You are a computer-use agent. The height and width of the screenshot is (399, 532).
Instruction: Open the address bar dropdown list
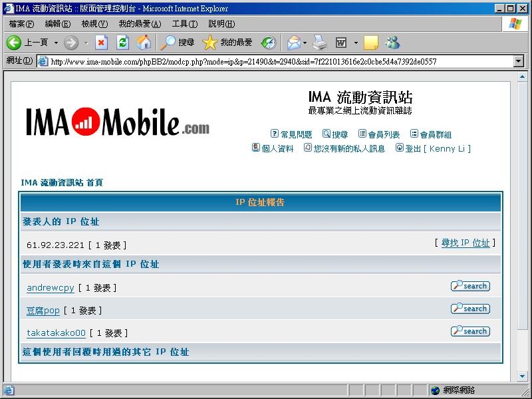pos(519,61)
